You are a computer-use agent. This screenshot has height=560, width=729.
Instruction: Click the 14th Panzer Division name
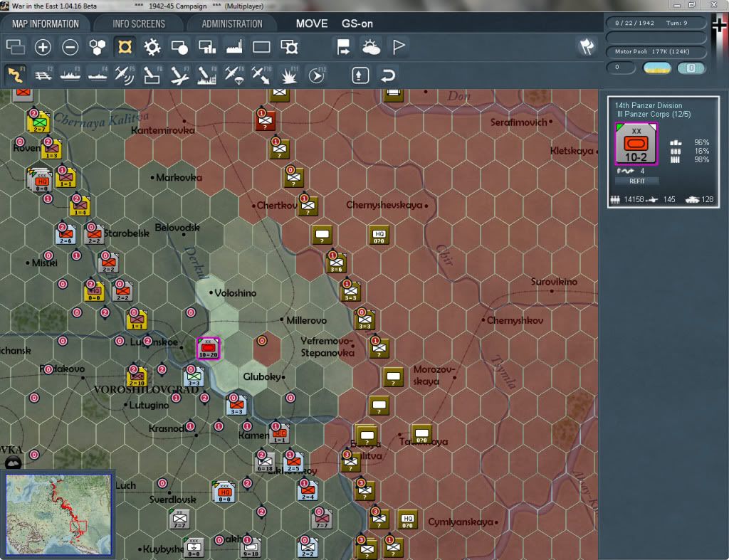[648, 105]
